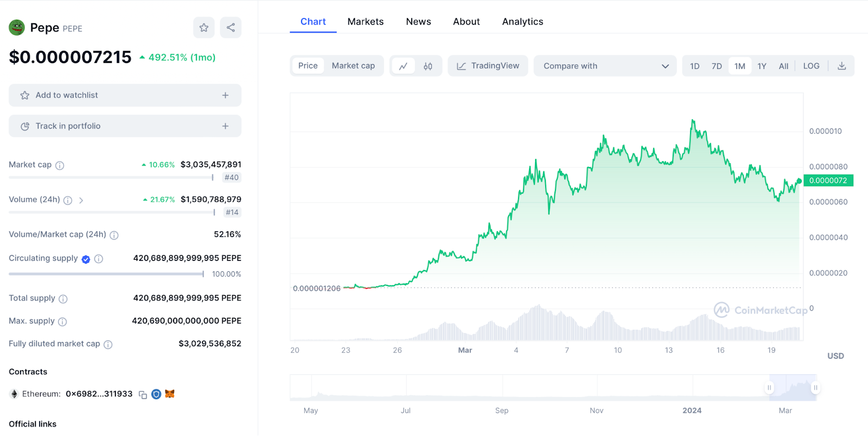Switch chart to Market cap view
868x436 pixels.
coord(353,66)
